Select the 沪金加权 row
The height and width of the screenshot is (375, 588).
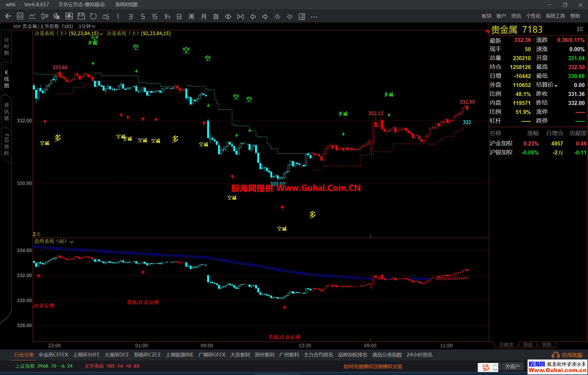pyautogui.click(x=501, y=143)
